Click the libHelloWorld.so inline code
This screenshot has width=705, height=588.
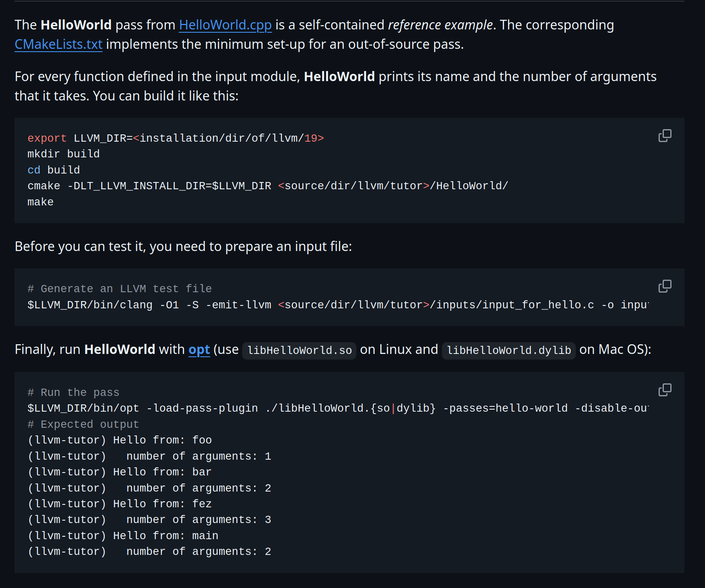click(x=299, y=350)
